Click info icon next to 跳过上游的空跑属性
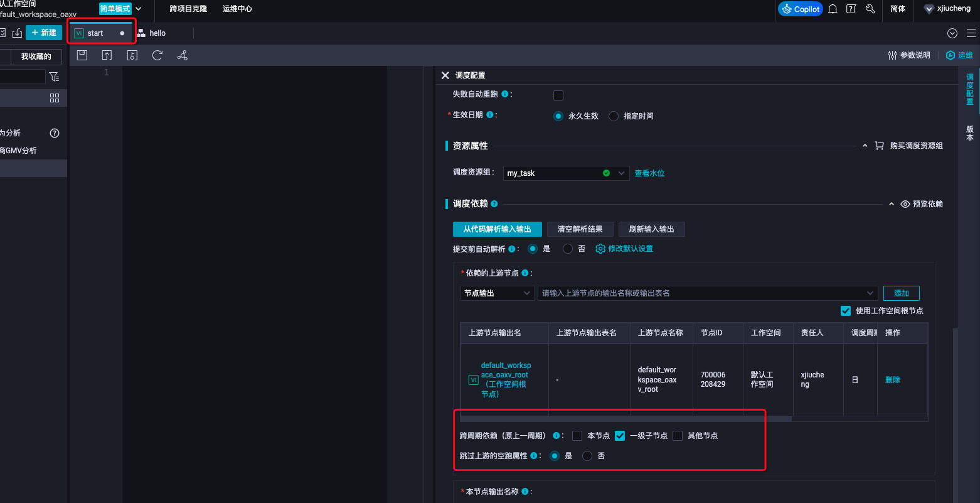 pyautogui.click(x=533, y=456)
